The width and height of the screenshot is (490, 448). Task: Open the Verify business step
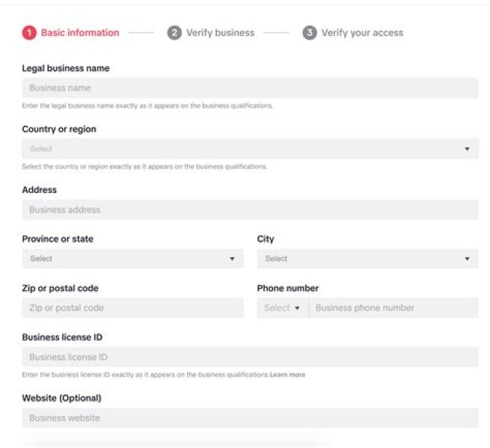tap(220, 33)
